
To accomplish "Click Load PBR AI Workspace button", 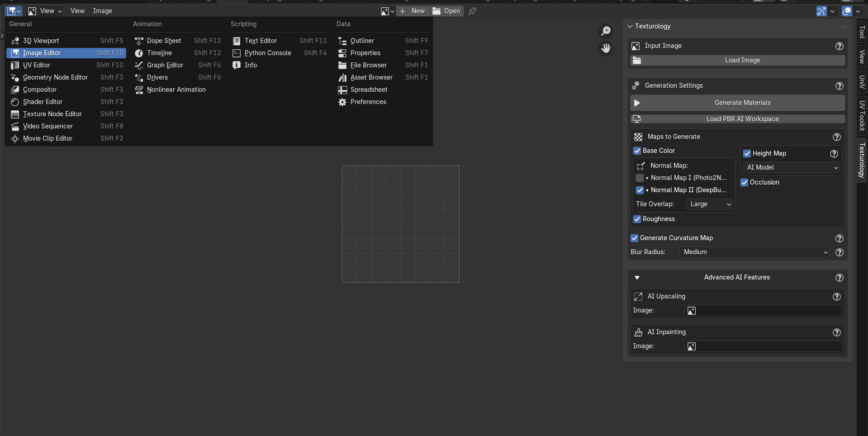I will point(738,119).
